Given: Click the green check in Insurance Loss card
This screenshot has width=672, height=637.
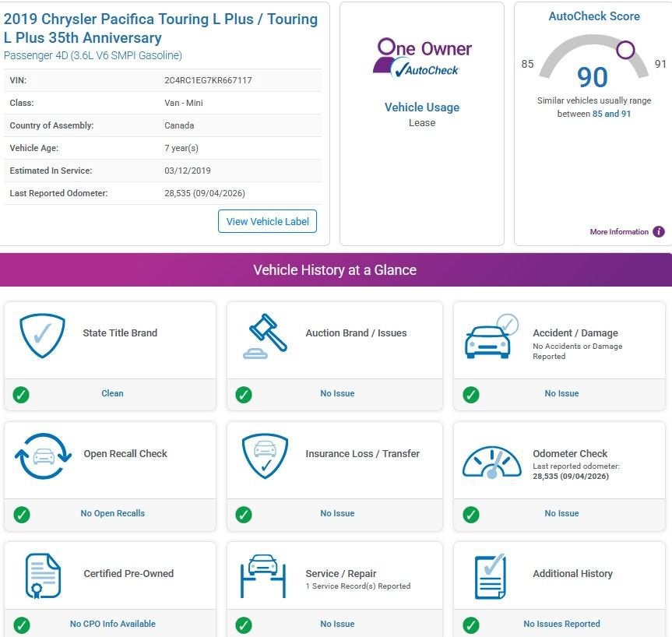Looking at the screenshot, I should point(244,515).
